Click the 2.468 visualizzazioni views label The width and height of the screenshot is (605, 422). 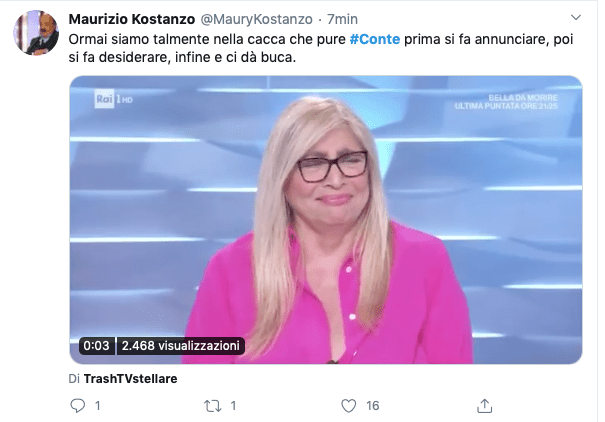pyautogui.click(x=181, y=346)
